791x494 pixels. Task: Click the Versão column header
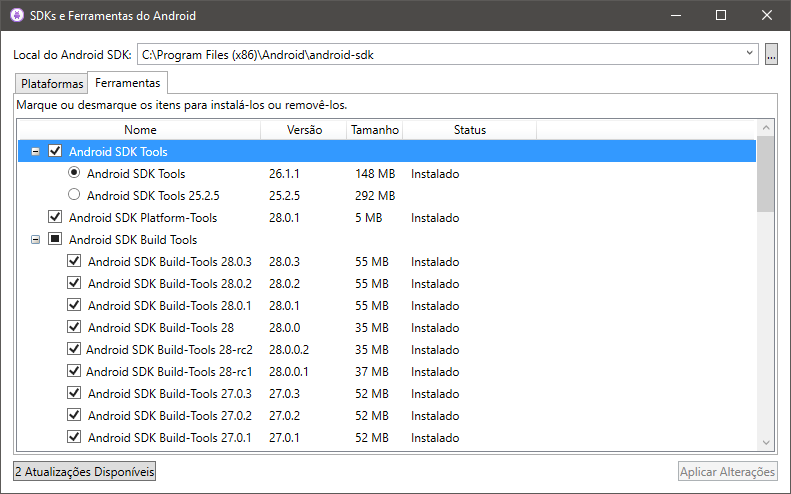pyautogui.click(x=304, y=130)
